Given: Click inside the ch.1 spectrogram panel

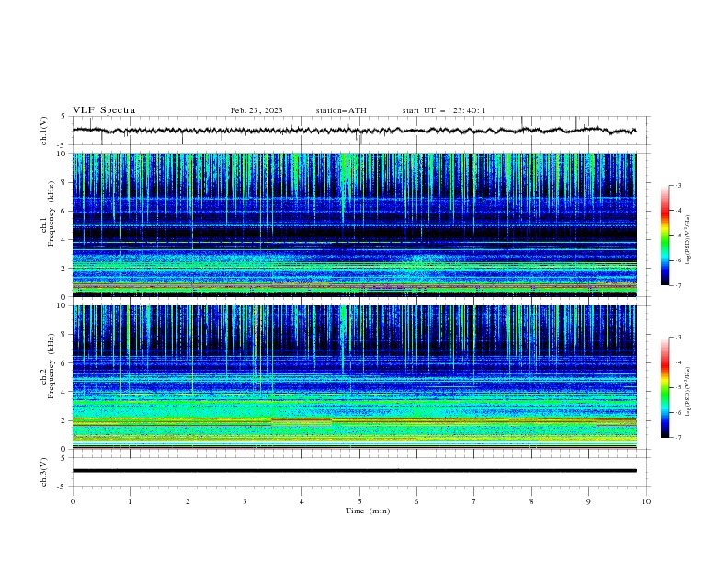Looking at the screenshot, I should click(x=354, y=224).
